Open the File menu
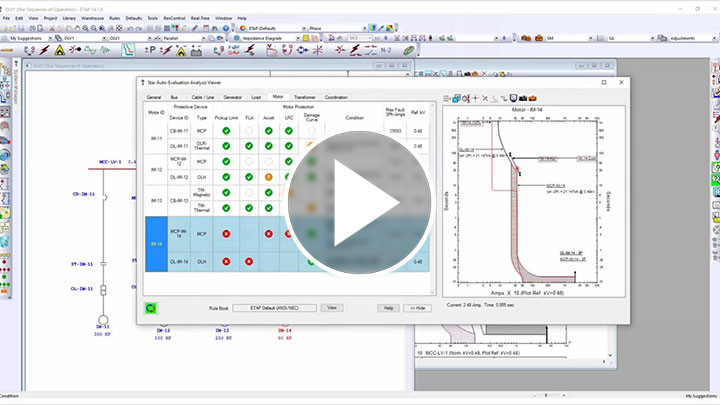The image size is (720, 405). pyautogui.click(x=6, y=18)
